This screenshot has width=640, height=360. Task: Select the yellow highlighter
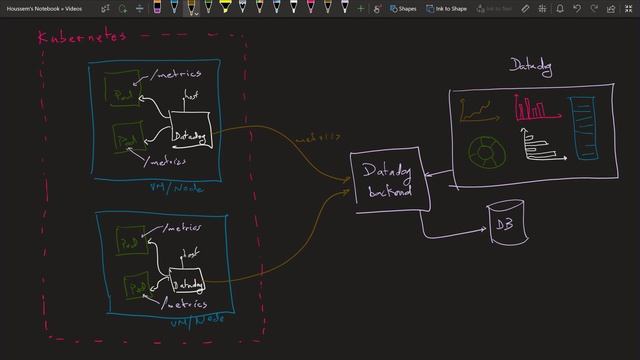[225, 7]
